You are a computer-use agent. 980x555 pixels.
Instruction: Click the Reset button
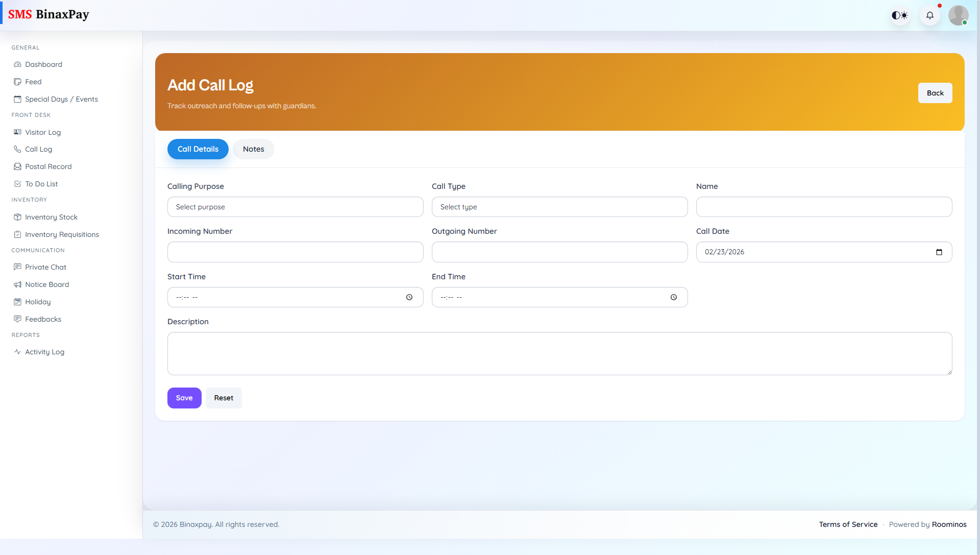[x=224, y=398]
